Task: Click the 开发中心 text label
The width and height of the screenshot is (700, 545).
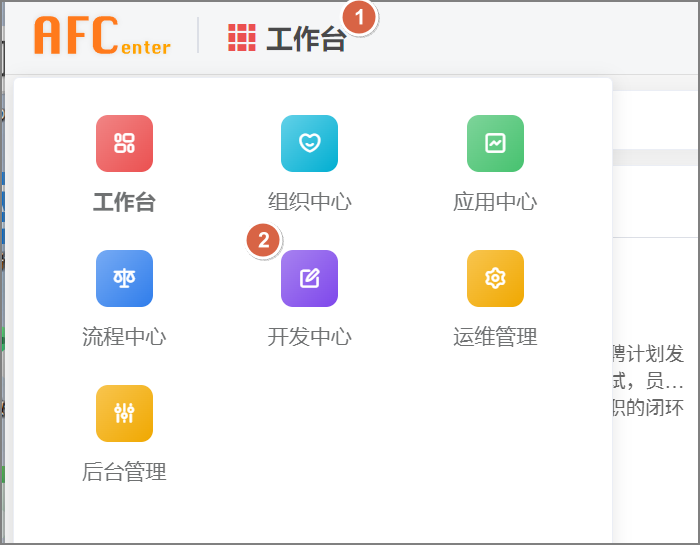Action: [309, 337]
